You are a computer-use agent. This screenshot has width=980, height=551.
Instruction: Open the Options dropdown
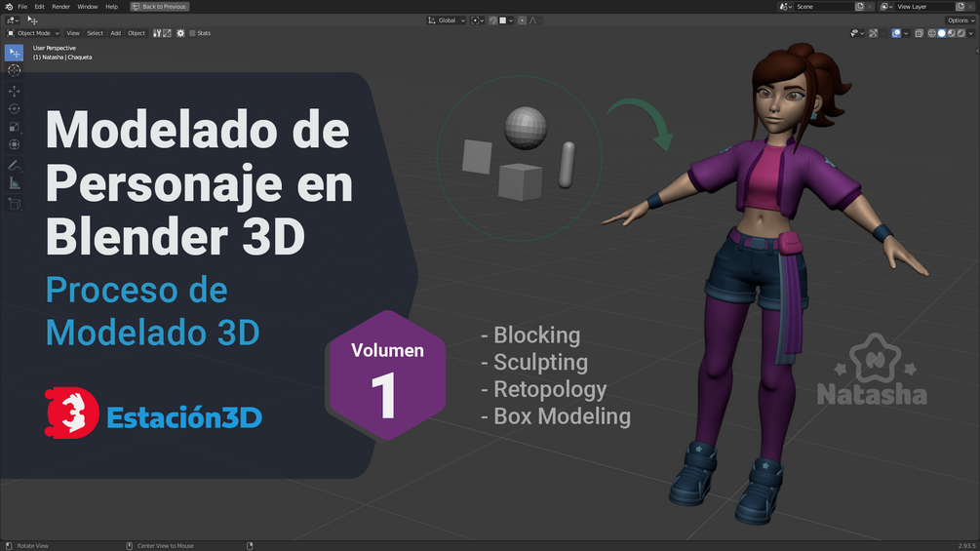coord(960,20)
